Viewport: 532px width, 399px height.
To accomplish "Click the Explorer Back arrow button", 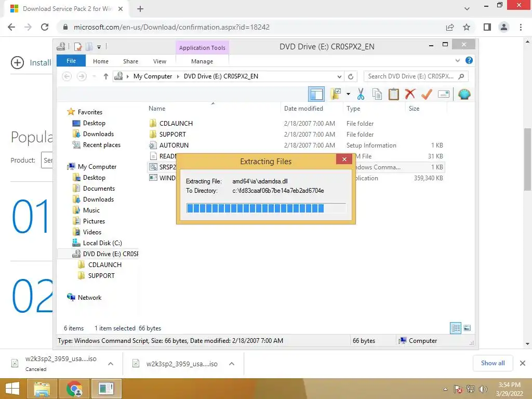I will [67, 76].
